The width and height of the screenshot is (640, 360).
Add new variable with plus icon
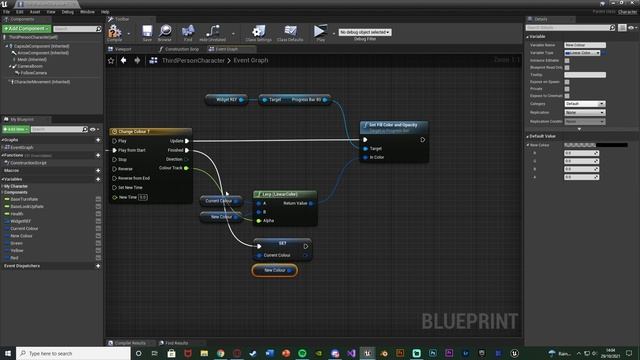(98, 179)
